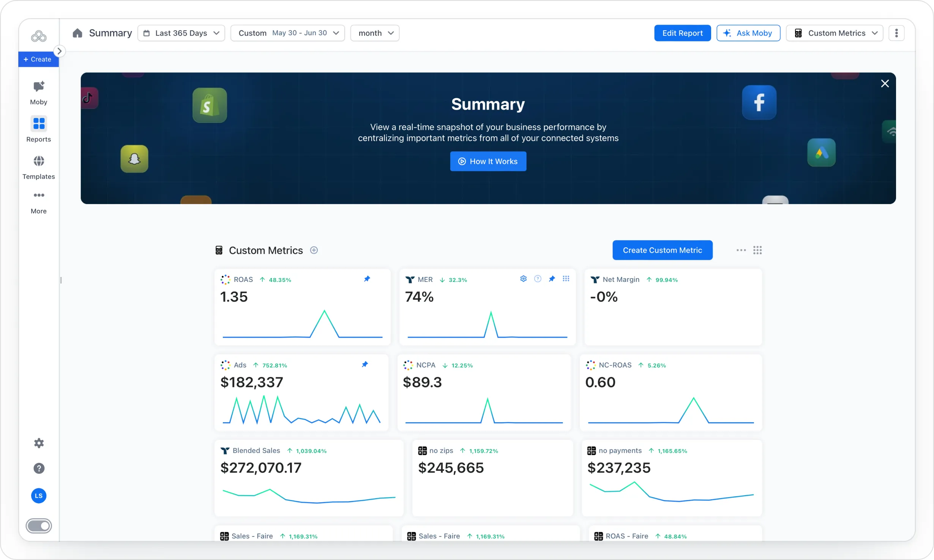The height and width of the screenshot is (560, 934).
Task: Click home icon beside Summary
Action: pos(77,33)
